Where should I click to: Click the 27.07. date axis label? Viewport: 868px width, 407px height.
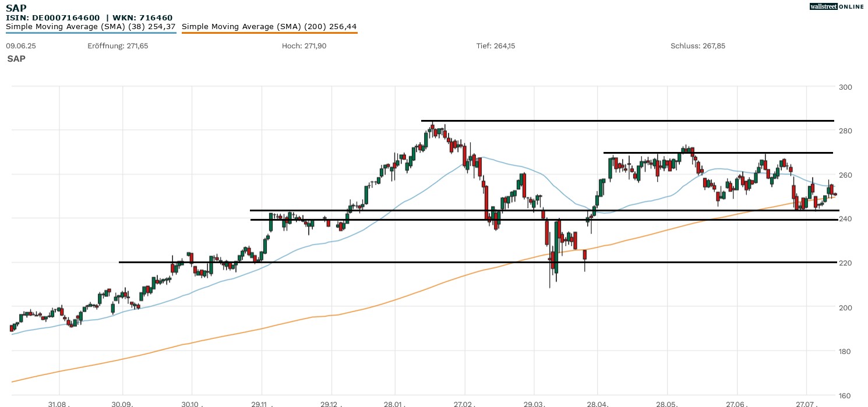[806, 404]
